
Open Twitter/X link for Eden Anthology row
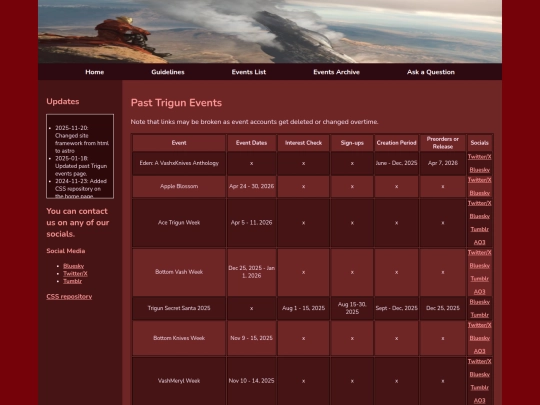479,157
